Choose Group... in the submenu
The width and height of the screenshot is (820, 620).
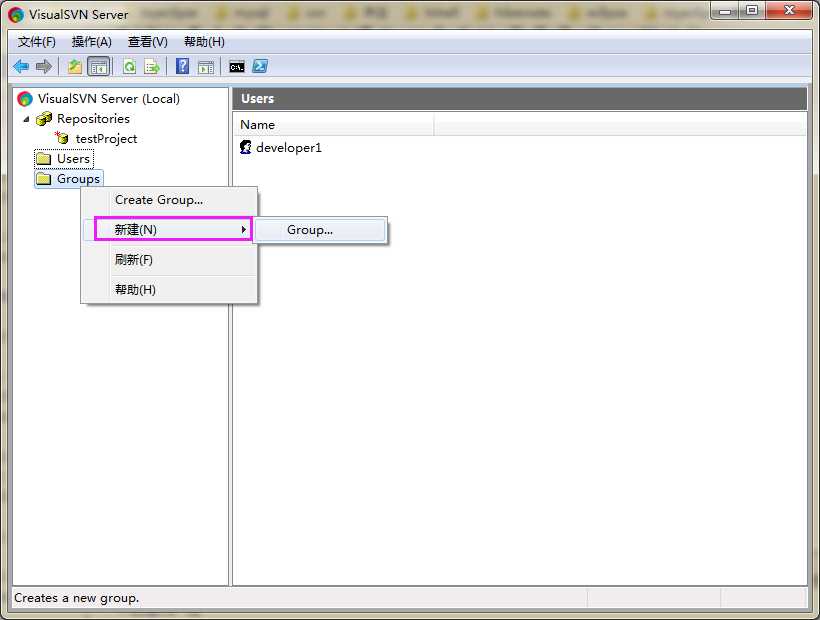[321, 230]
